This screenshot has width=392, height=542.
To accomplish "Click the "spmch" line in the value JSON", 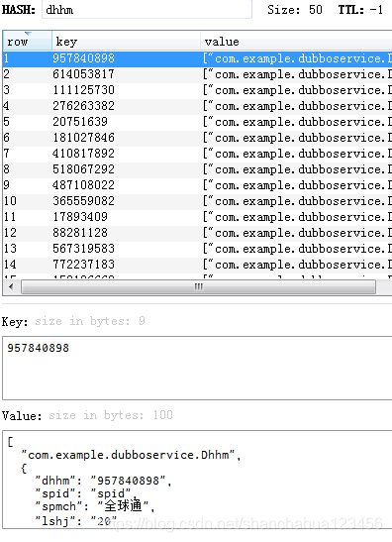I will click(95, 506).
